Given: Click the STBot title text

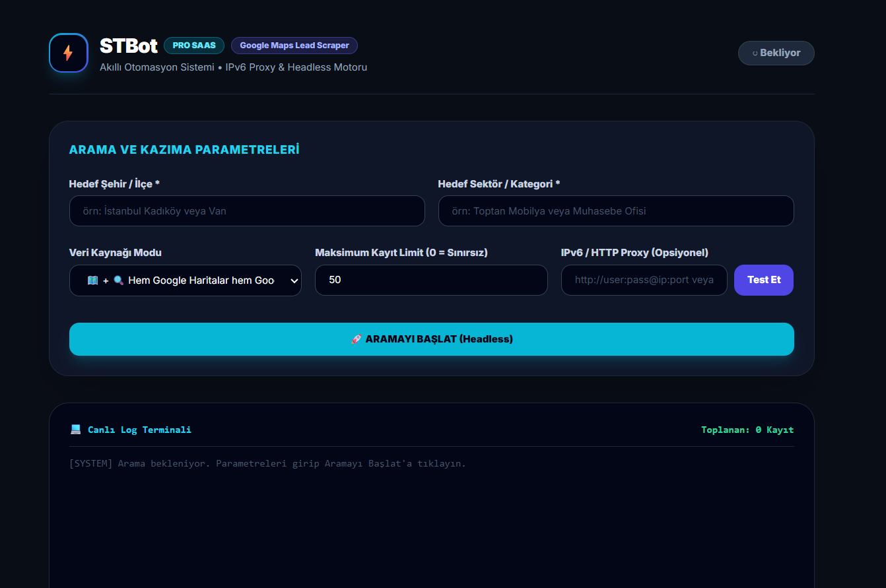Looking at the screenshot, I should tap(129, 46).
